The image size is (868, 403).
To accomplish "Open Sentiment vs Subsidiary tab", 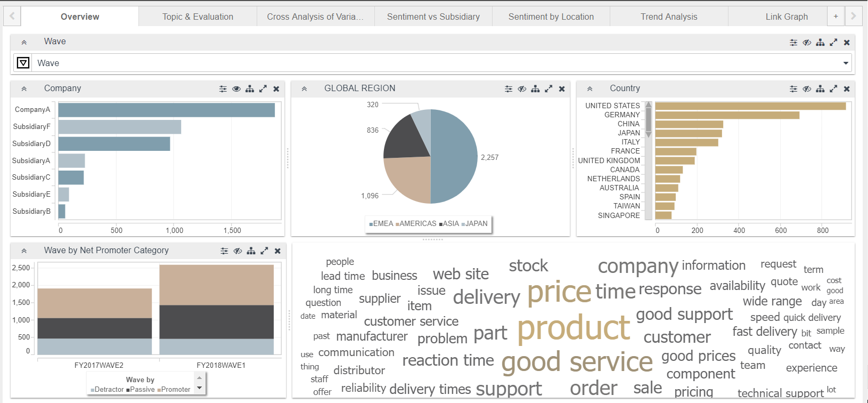I will pos(433,17).
